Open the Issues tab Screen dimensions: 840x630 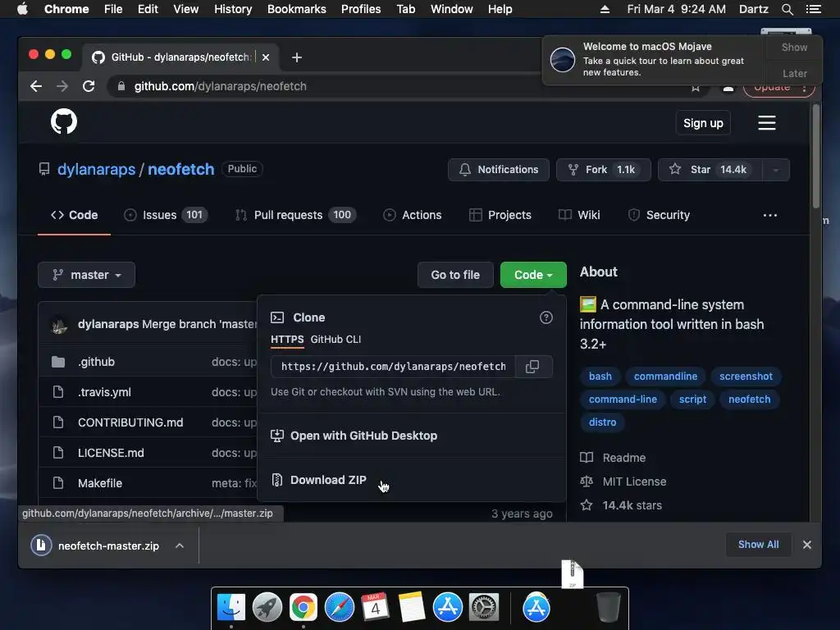coord(166,216)
